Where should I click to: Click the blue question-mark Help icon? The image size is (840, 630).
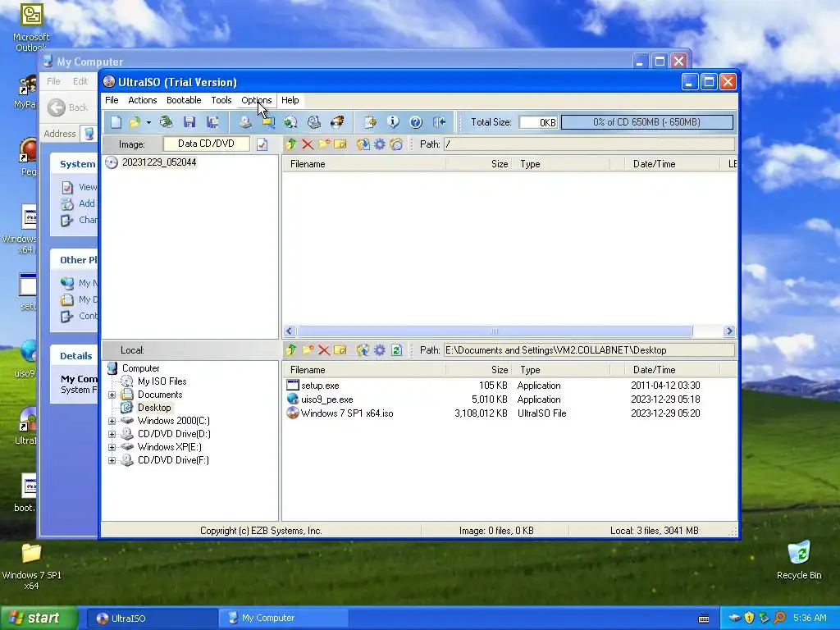[416, 122]
